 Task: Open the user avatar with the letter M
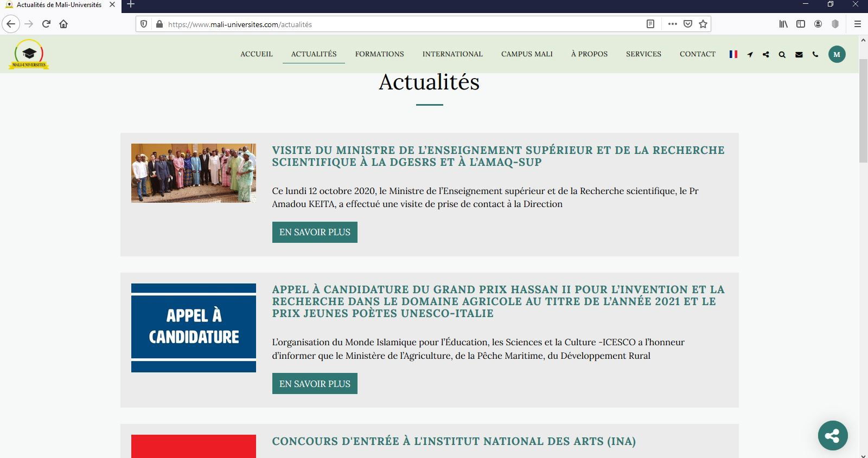pyautogui.click(x=837, y=54)
